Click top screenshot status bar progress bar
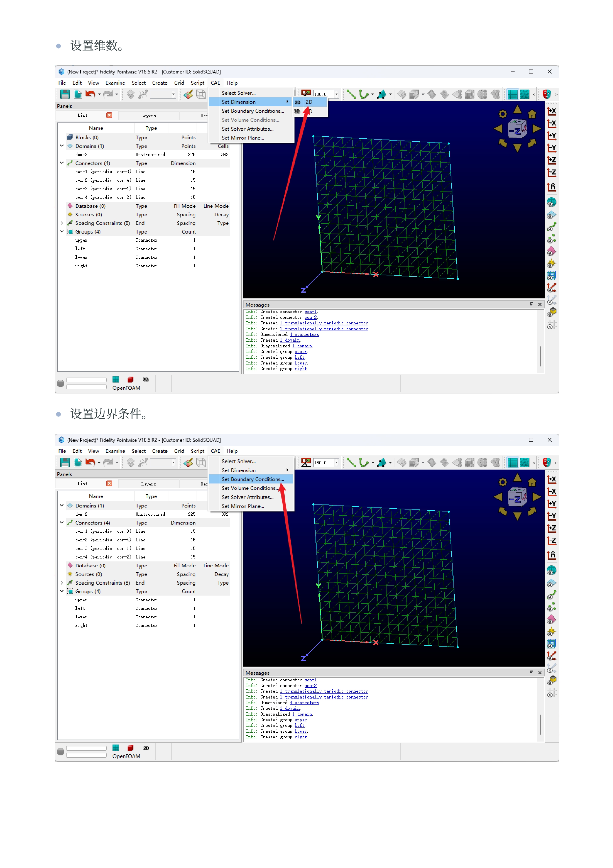The height and width of the screenshot is (868, 613). (87, 380)
